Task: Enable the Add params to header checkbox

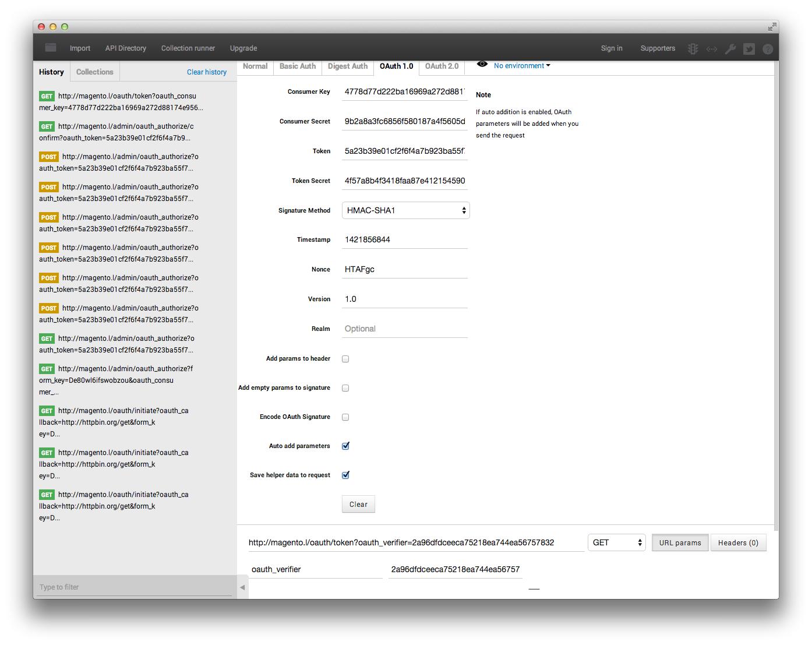Action: coord(345,359)
